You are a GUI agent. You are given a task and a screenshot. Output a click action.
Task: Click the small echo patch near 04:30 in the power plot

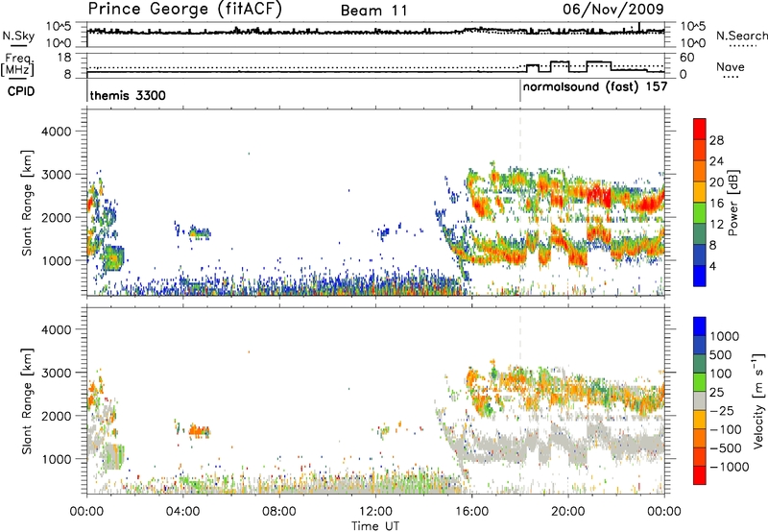(x=200, y=232)
